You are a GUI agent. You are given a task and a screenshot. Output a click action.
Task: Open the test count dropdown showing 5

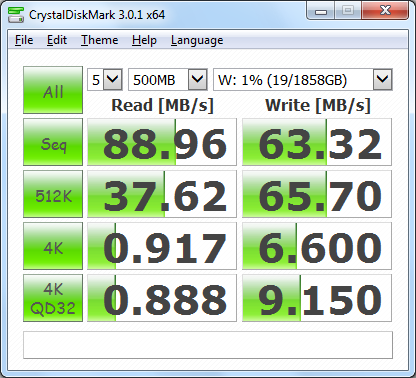105,79
